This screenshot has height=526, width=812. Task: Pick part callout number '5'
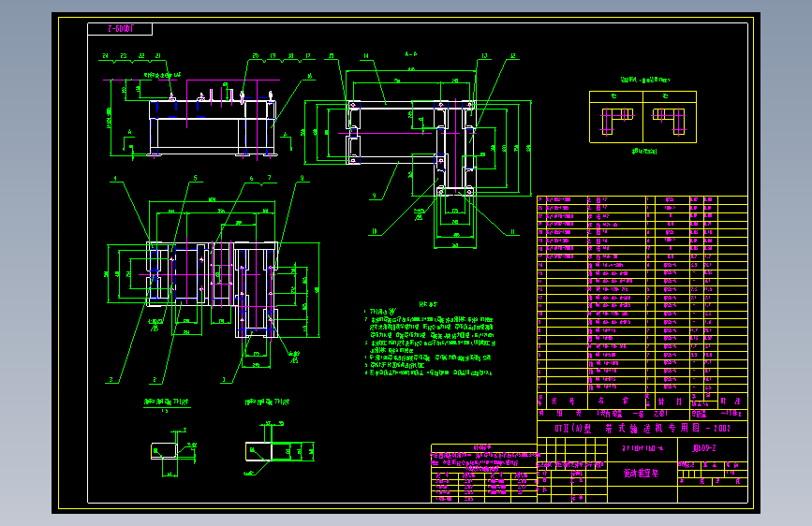tap(195, 178)
